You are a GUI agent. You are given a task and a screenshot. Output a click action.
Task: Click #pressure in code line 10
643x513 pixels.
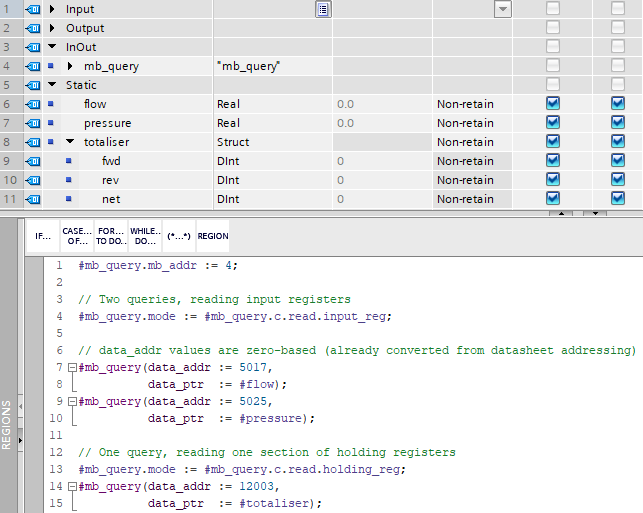point(270,418)
